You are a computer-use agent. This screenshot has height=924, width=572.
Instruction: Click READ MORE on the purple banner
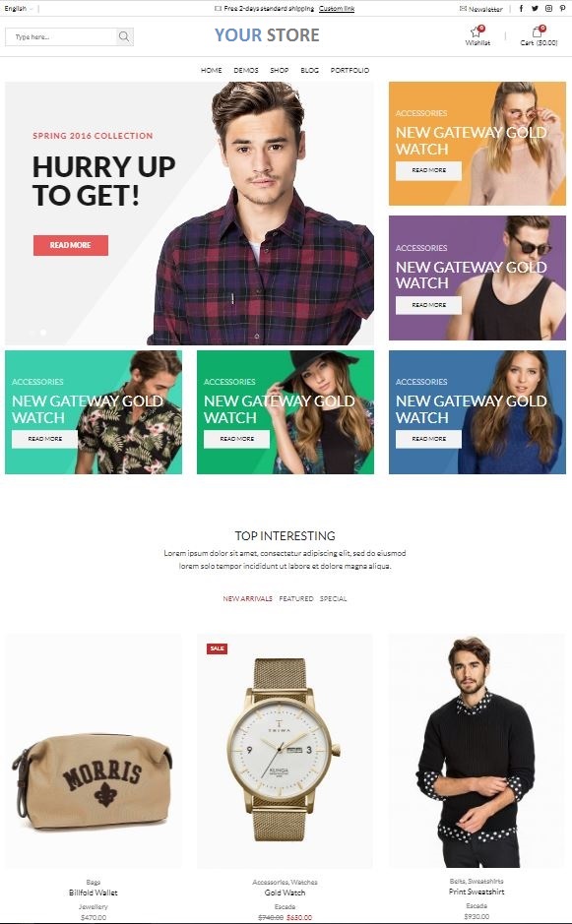(428, 305)
